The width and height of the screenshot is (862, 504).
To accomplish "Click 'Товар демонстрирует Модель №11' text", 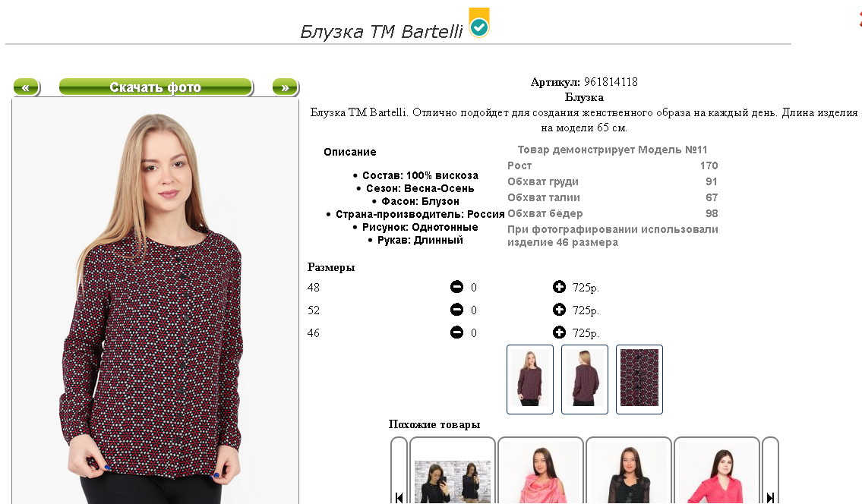I will (612, 150).
